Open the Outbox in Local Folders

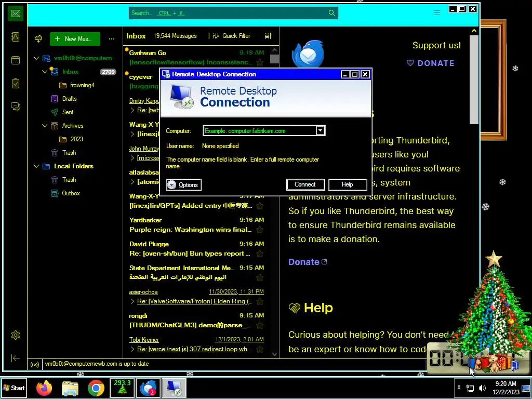pos(71,193)
